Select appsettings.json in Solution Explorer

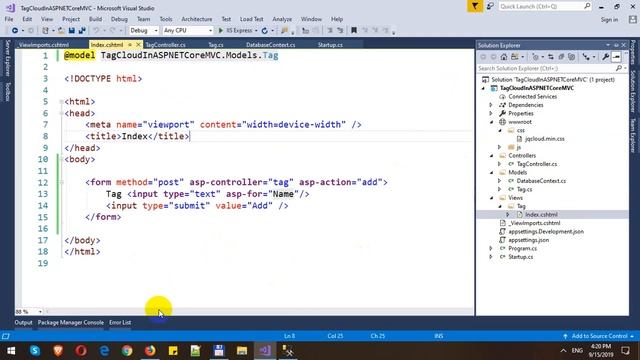pos(528,240)
